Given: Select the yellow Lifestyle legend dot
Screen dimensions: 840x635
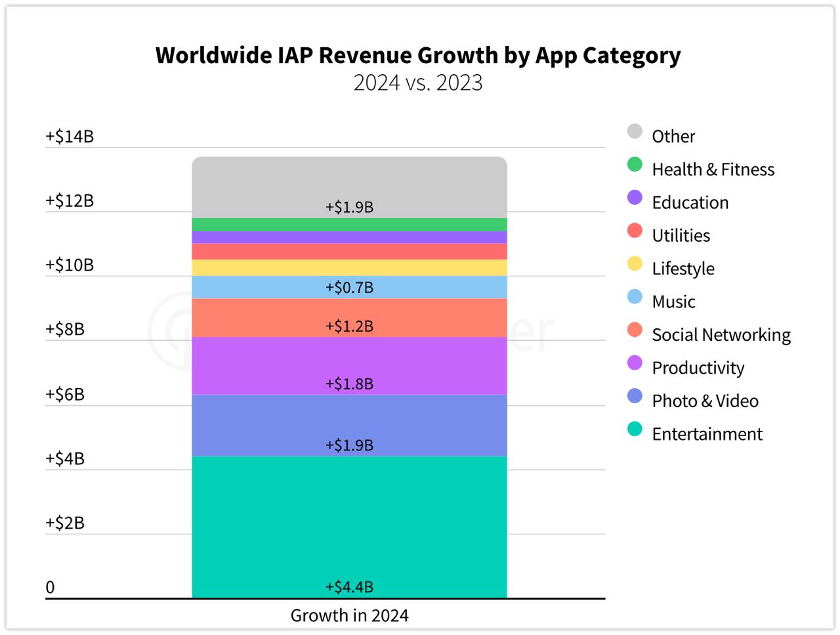Looking at the screenshot, I should click(x=635, y=263).
